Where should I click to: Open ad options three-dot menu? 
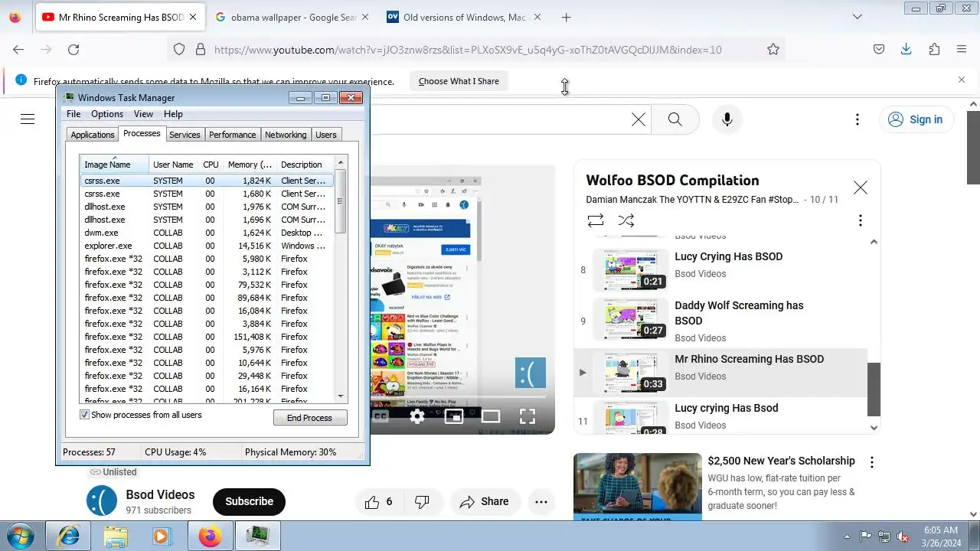pos(871,462)
